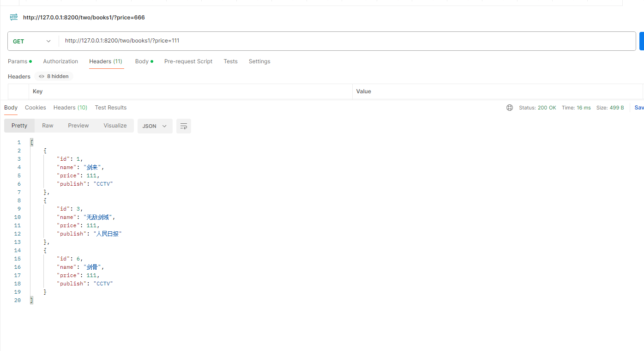The width and height of the screenshot is (644, 351).
Task: Click the name "无敌剑域" line
Action: point(86,217)
